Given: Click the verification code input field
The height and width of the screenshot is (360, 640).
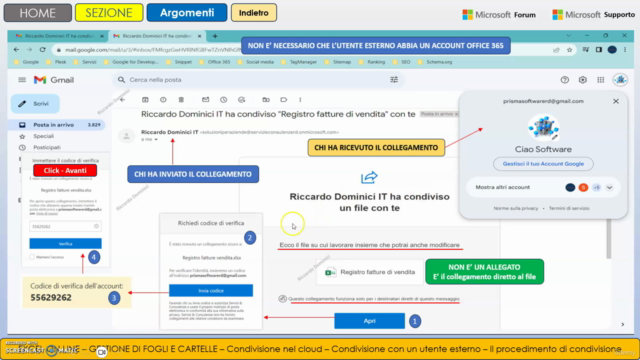Looking at the screenshot, I should click(x=65, y=226).
